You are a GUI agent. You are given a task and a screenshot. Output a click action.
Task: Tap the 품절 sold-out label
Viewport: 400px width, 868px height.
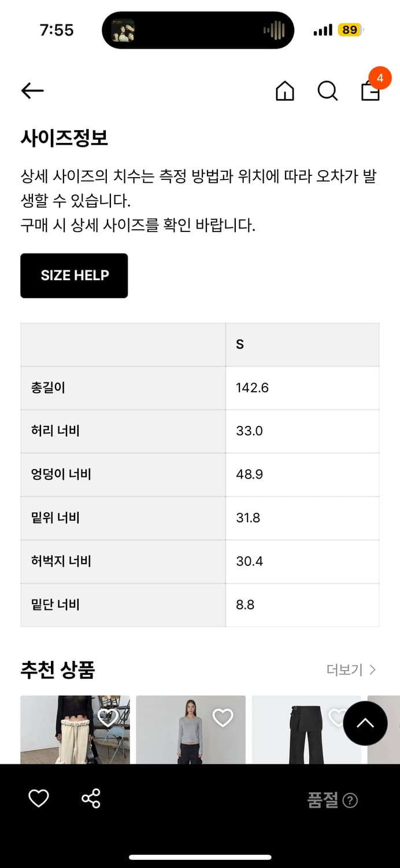coord(323,800)
